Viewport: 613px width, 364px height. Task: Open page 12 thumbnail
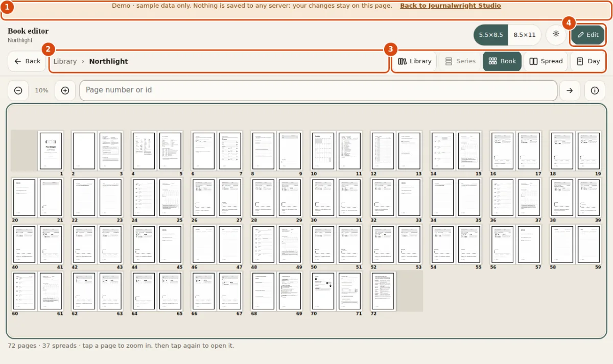point(383,151)
